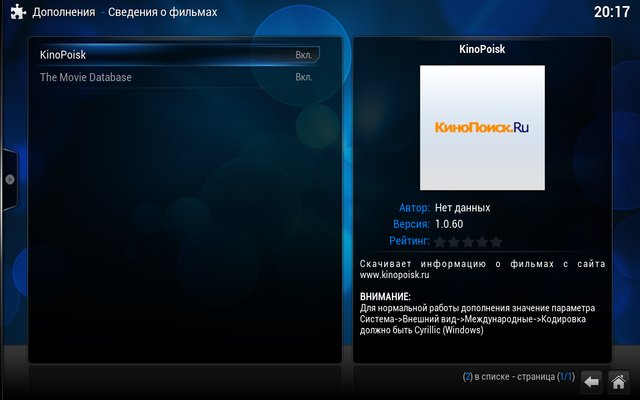
Task: Click the Нет данных author value
Action: pos(462,208)
